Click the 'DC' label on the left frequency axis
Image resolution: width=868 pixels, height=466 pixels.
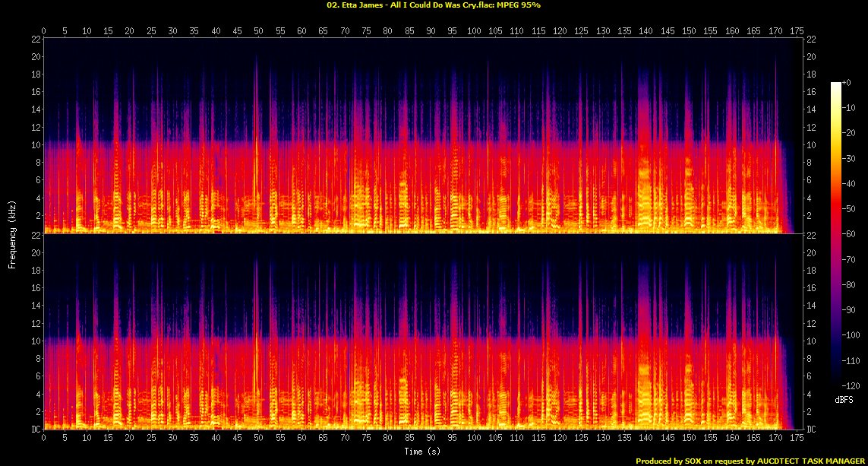(36, 429)
